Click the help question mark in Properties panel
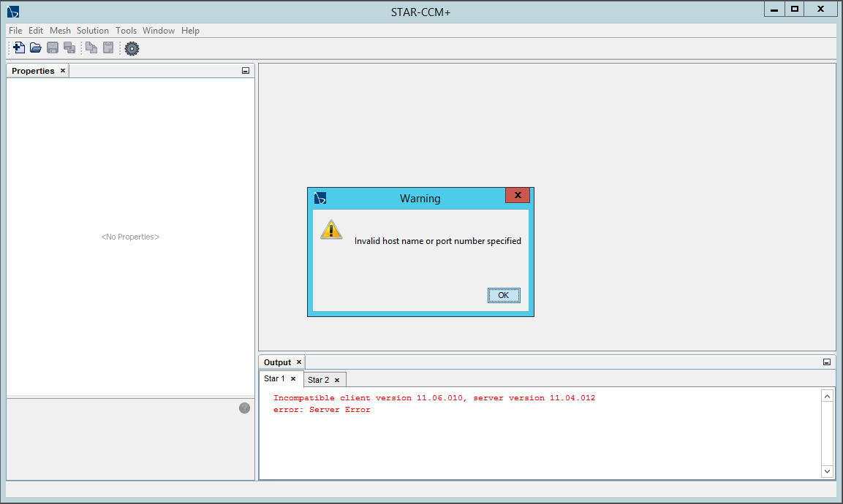The width and height of the screenshot is (843, 504). pos(245,408)
